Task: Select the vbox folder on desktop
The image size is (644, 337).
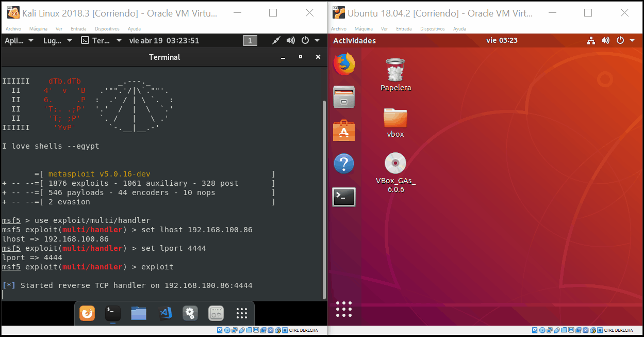Action: [395, 123]
